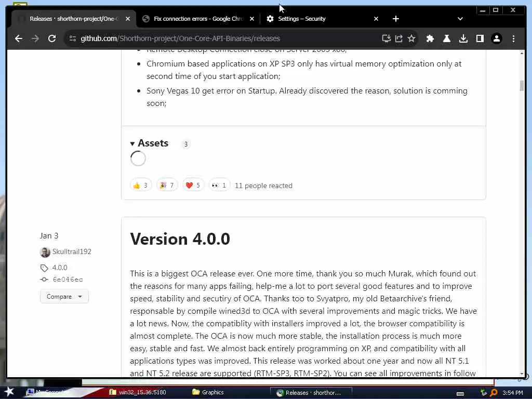Viewport: 532px width, 399px height.
Task: Click the thumbs up reaction with 3
Action: click(x=141, y=185)
